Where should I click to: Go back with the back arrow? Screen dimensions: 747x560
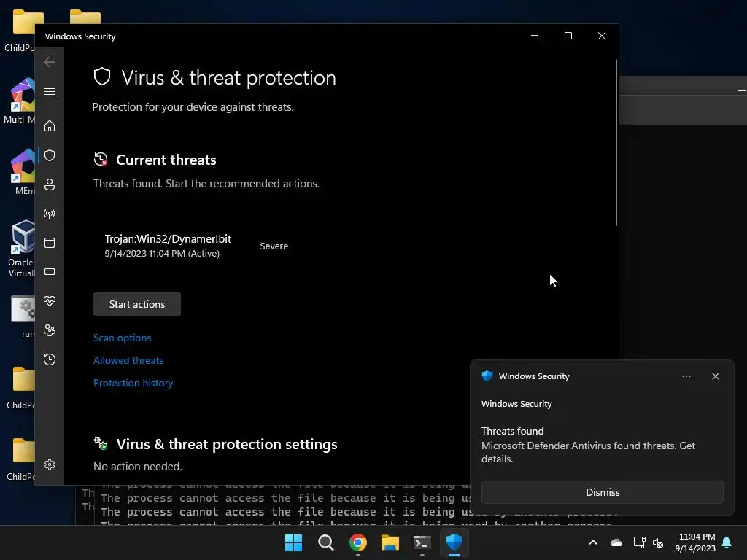[x=50, y=62]
